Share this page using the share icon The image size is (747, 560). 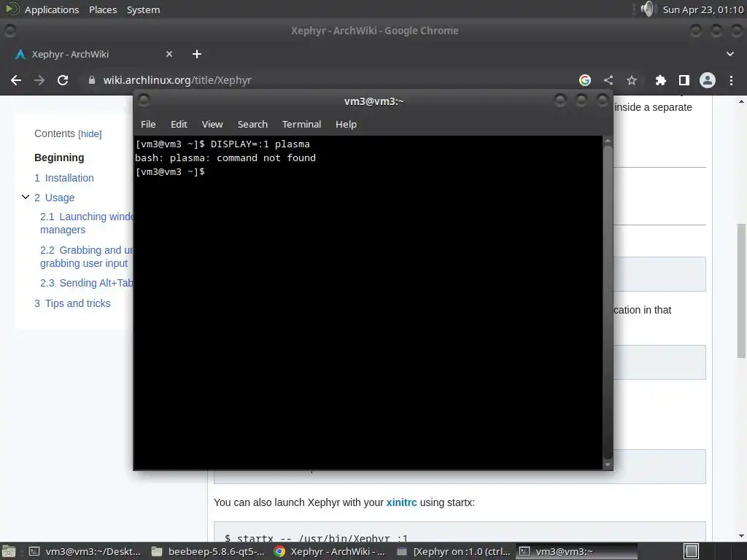[608, 80]
